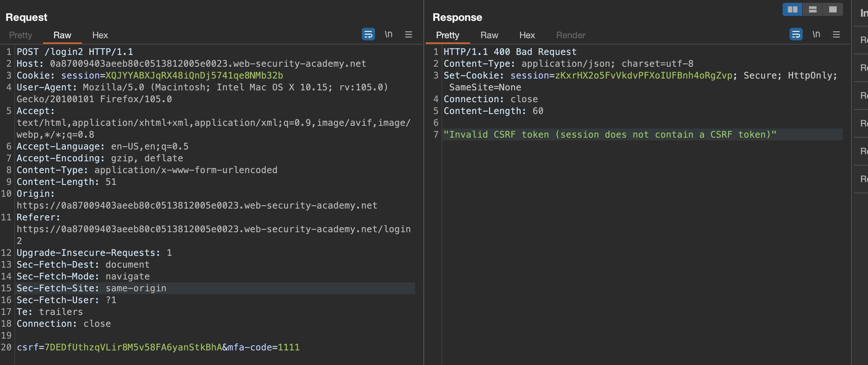
Task: Click the response Connection: close header
Action: pos(491,99)
